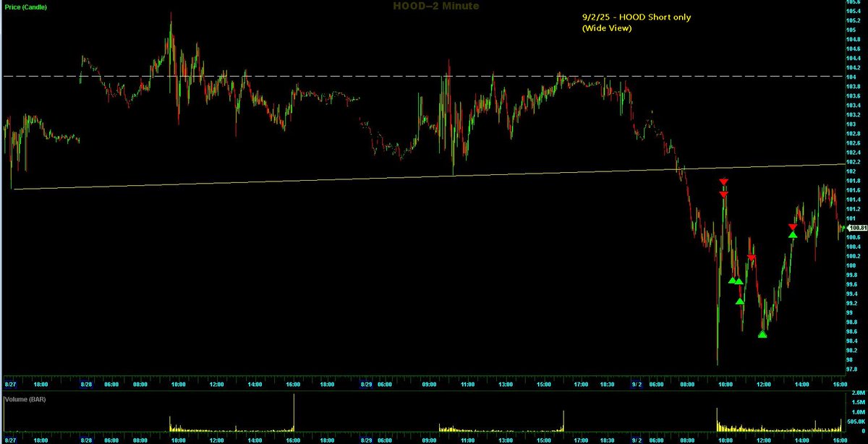This screenshot has height=444, width=868.
Task: Click the 'Volume (BAR)' pane label
Action: click(x=25, y=399)
